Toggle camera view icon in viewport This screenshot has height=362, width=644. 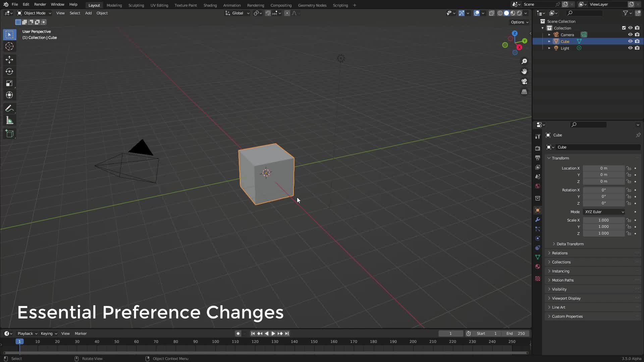click(x=524, y=81)
